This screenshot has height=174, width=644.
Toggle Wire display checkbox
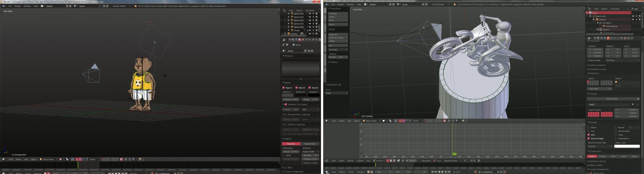pos(589,135)
